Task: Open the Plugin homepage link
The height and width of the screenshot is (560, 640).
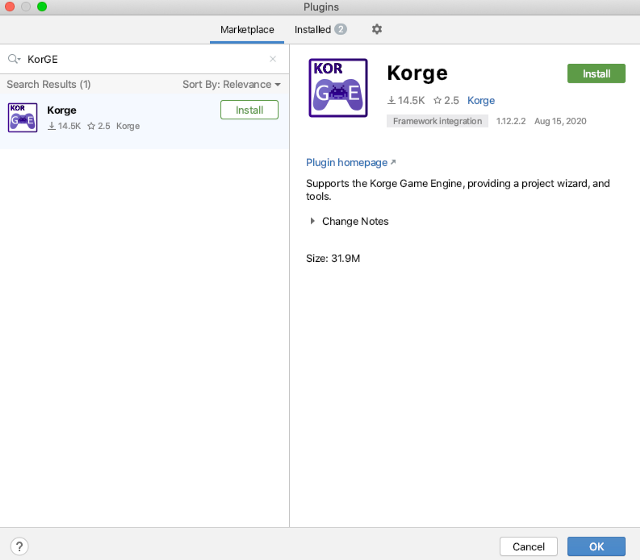Action: coord(351,162)
